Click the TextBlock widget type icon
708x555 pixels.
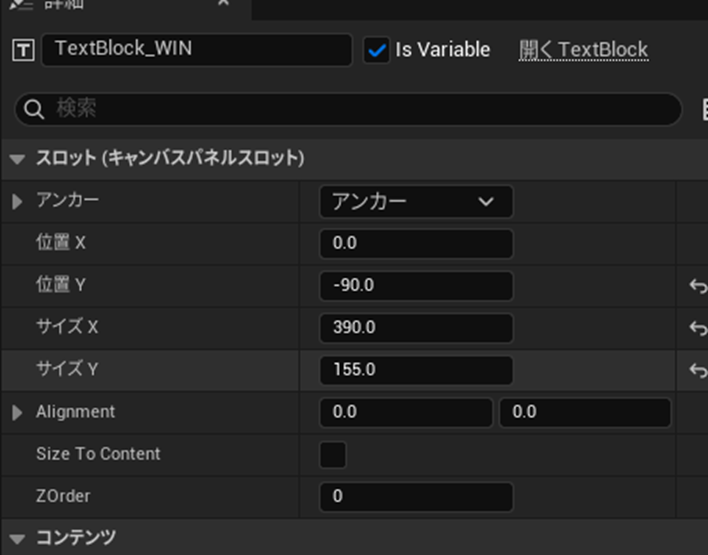22,50
